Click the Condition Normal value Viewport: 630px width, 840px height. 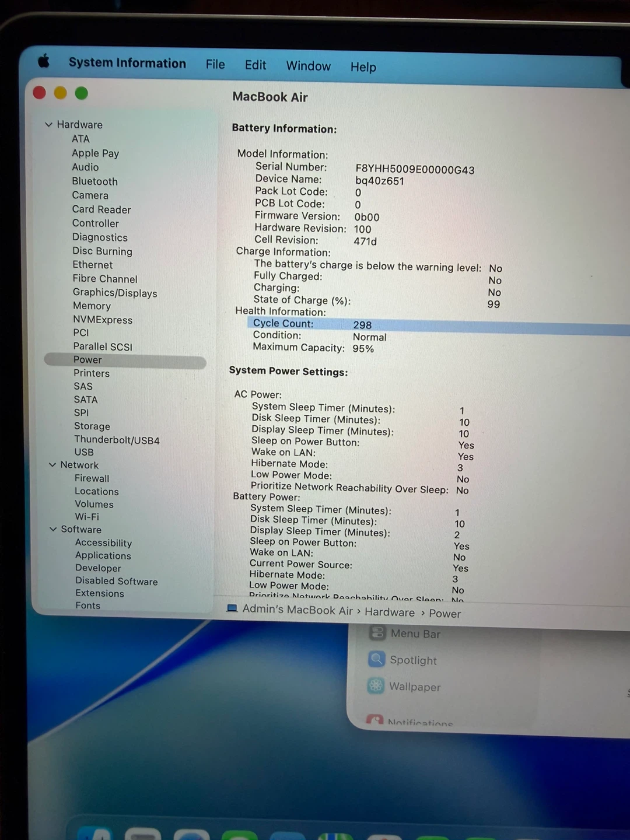[369, 337]
